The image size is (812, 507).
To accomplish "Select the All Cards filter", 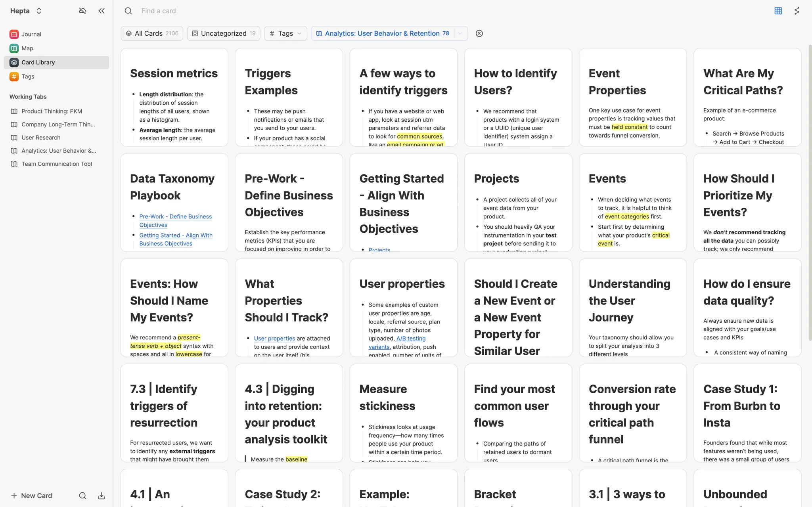I will (x=152, y=33).
